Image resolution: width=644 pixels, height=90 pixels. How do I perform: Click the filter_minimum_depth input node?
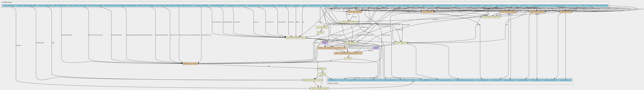[96, 5]
